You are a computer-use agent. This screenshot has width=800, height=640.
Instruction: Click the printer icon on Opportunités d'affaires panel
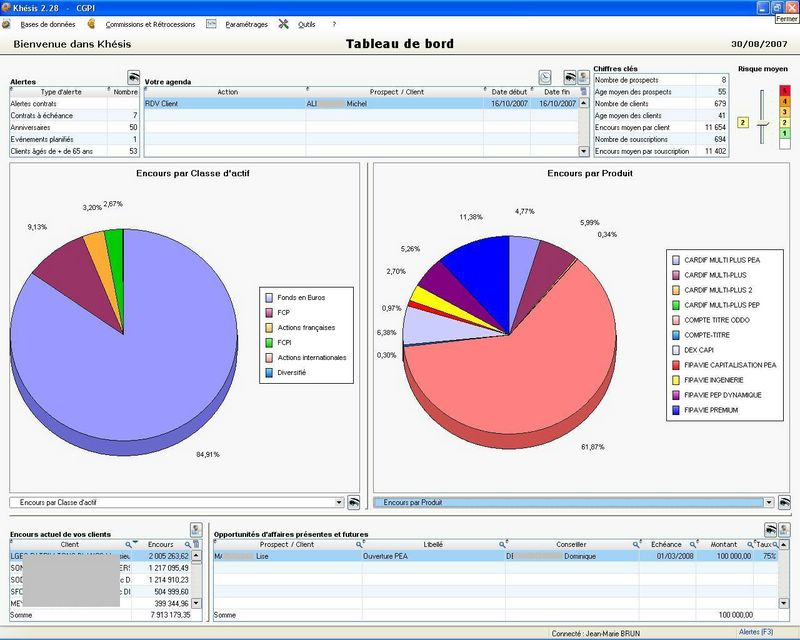tap(770, 528)
